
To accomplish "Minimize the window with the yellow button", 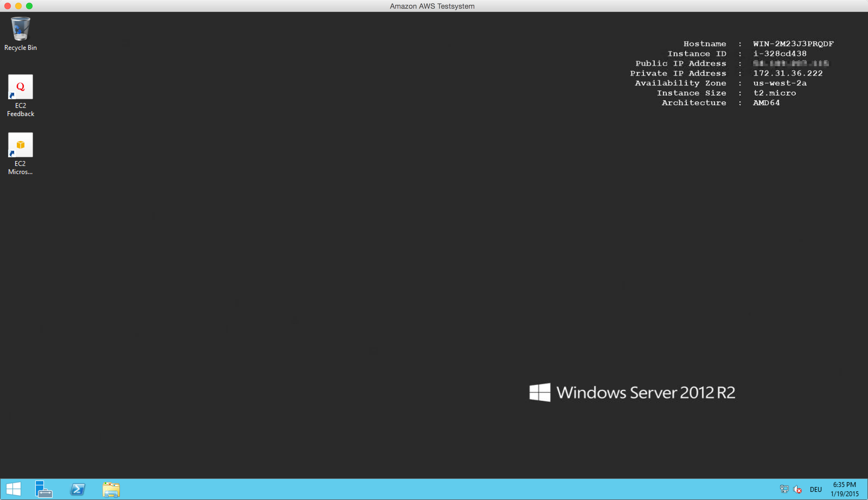I will click(18, 6).
